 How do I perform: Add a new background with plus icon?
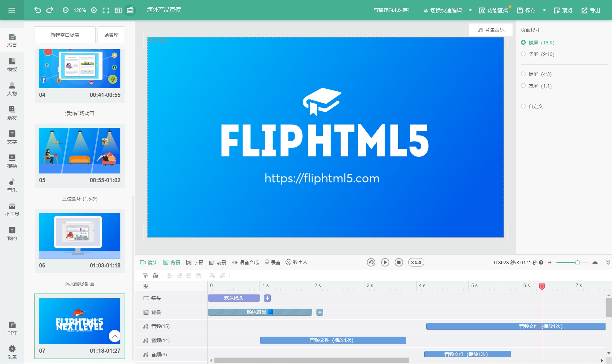pyautogui.click(x=320, y=312)
